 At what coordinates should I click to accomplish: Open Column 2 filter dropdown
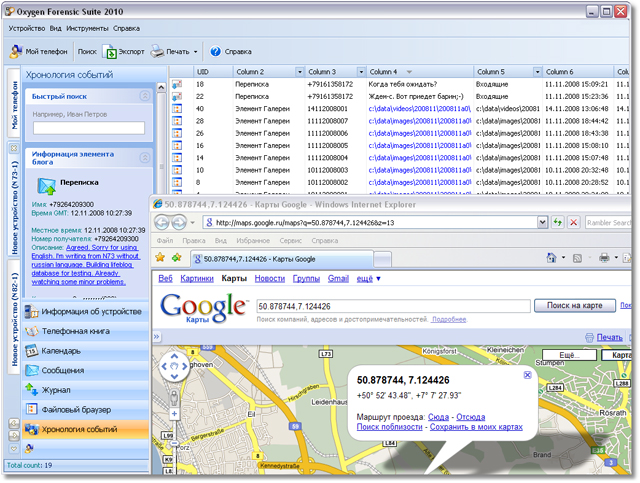point(300,72)
